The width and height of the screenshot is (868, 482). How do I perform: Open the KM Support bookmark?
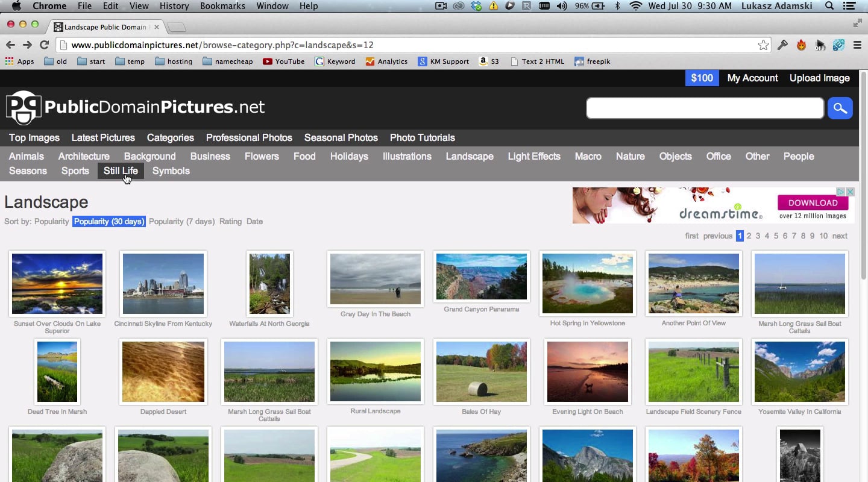[x=444, y=61]
